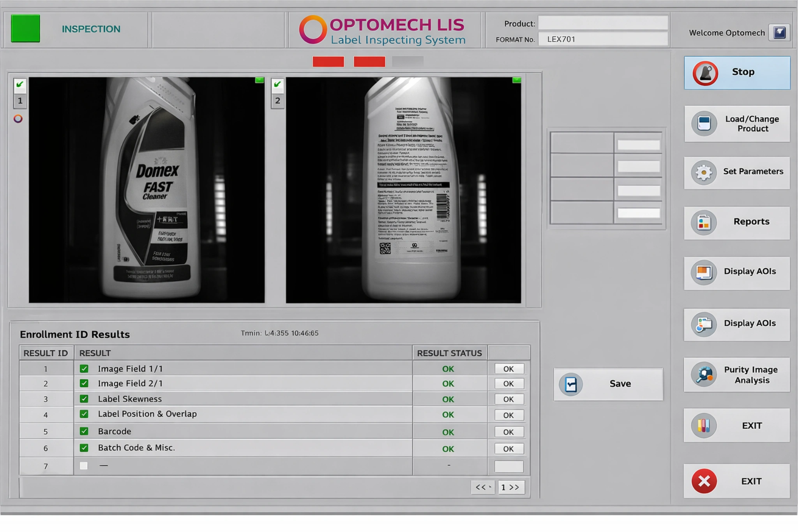The image size is (798, 532).
Task: Click the red X exit icon
Action: 704,481
